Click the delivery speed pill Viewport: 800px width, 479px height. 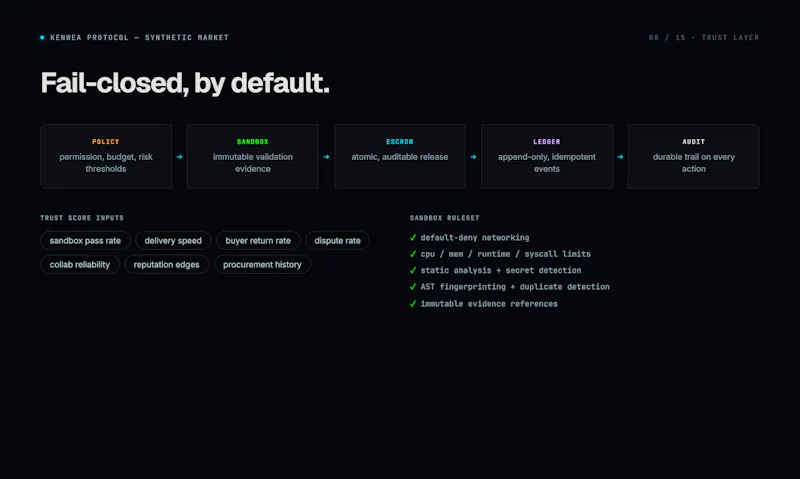(x=173, y=240)
